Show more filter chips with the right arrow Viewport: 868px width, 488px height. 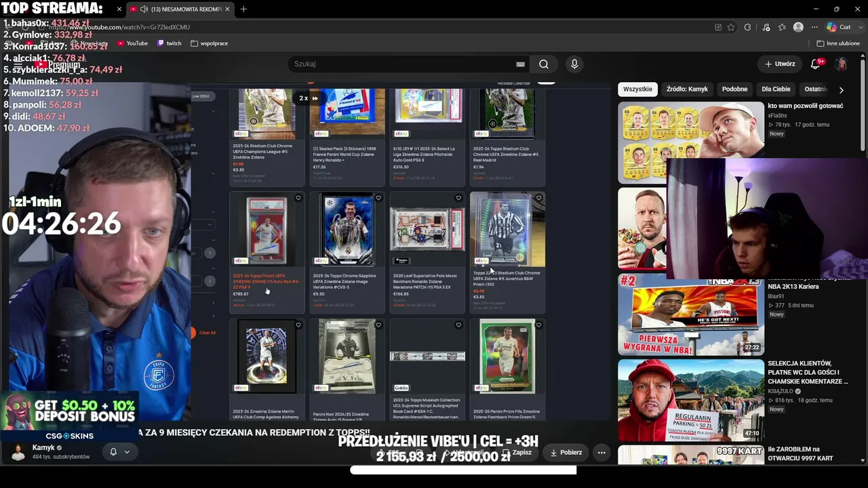tap(842, 89)
